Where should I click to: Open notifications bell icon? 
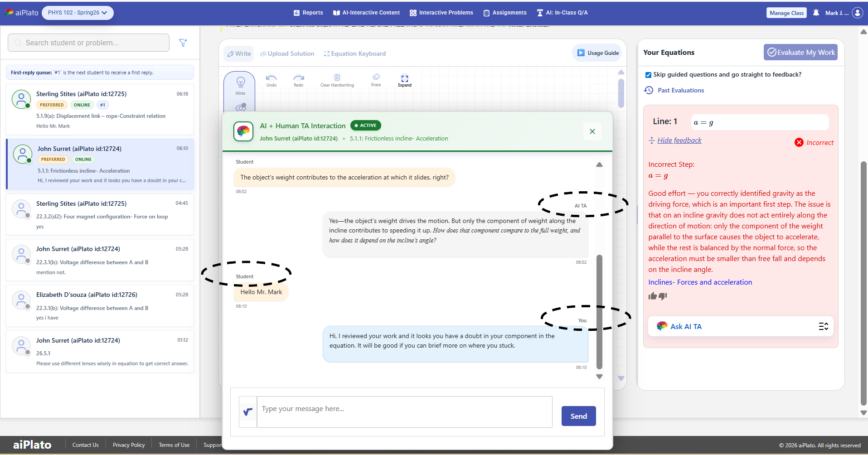(x=816, y=13)
